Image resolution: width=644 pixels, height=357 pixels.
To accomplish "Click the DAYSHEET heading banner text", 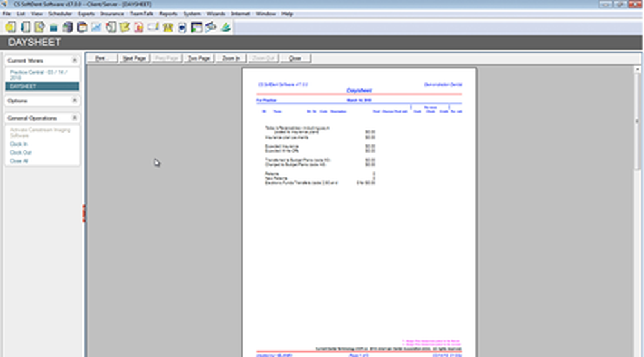I will 35,43.
